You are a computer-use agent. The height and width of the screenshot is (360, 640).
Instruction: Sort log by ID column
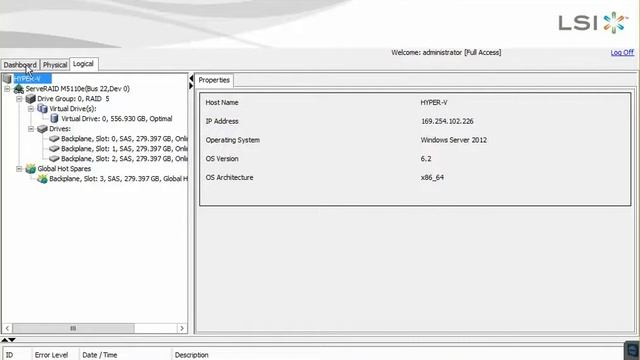coord(16,355)
